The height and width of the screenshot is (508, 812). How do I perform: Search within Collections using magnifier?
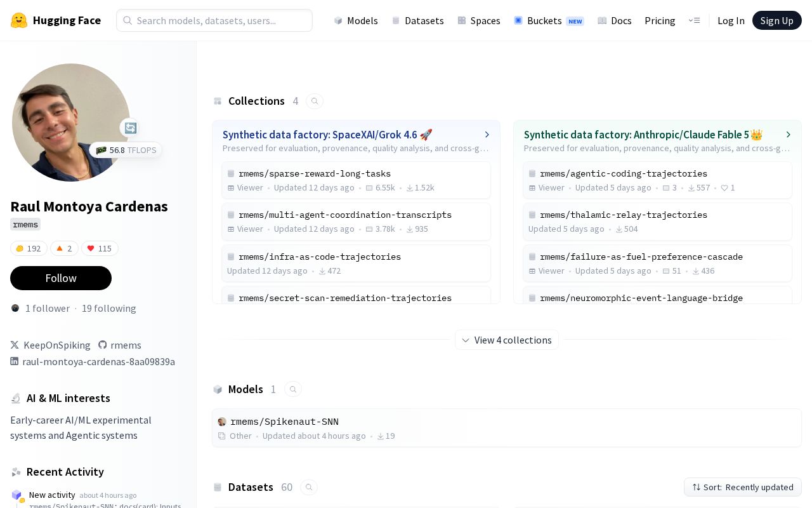pyautogui.click(x=315, y=101)
